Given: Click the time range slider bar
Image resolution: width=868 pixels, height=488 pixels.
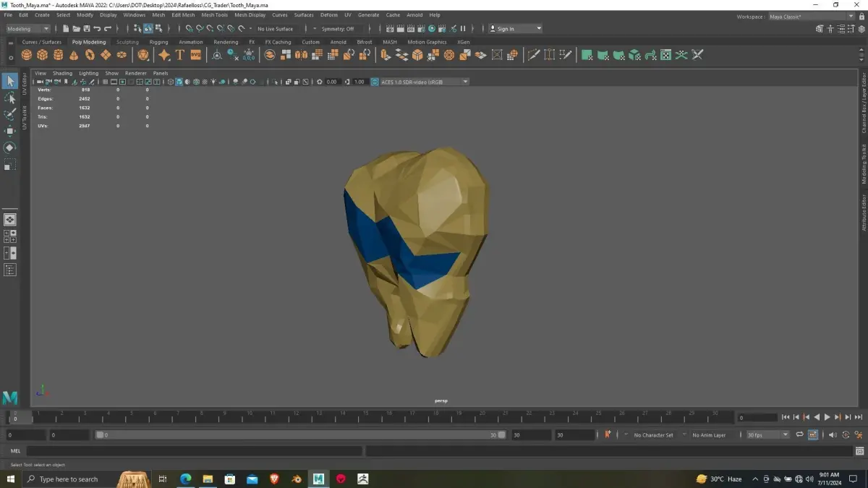Looking at the screenshot, I should pos(301,435).
